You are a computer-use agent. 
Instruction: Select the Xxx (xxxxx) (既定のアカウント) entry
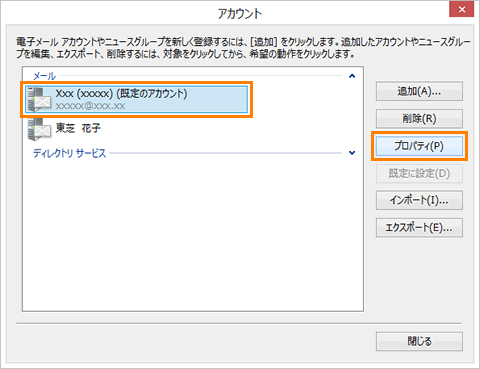[x=136, y=99]
